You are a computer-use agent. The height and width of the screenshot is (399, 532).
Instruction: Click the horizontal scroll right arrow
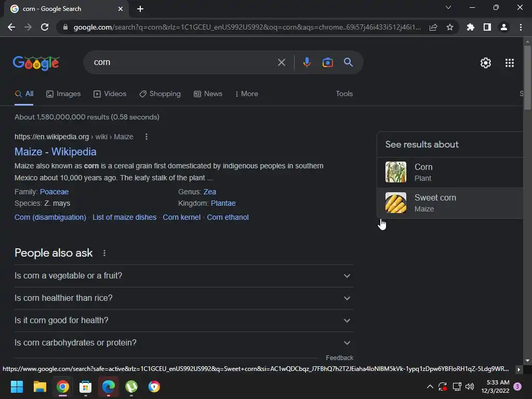point(519,369)
